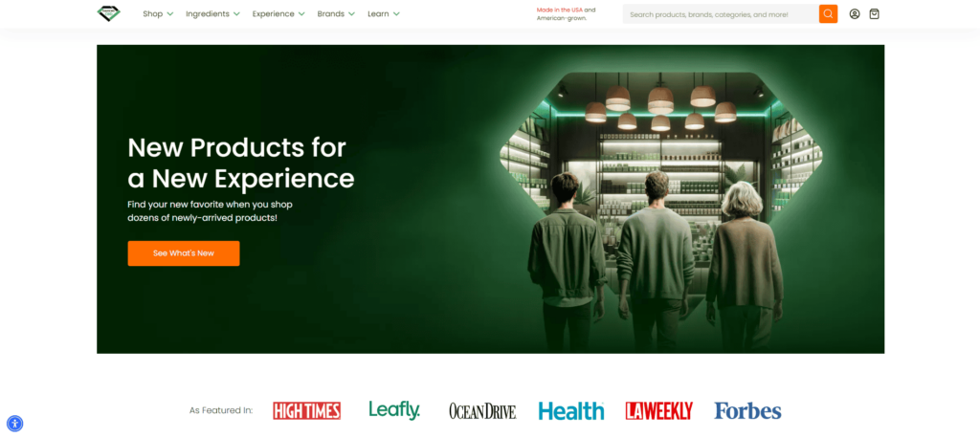This screenshot has width=980, height=438.
Task: Click the Health magazine logo
Action: click(571, 410)
